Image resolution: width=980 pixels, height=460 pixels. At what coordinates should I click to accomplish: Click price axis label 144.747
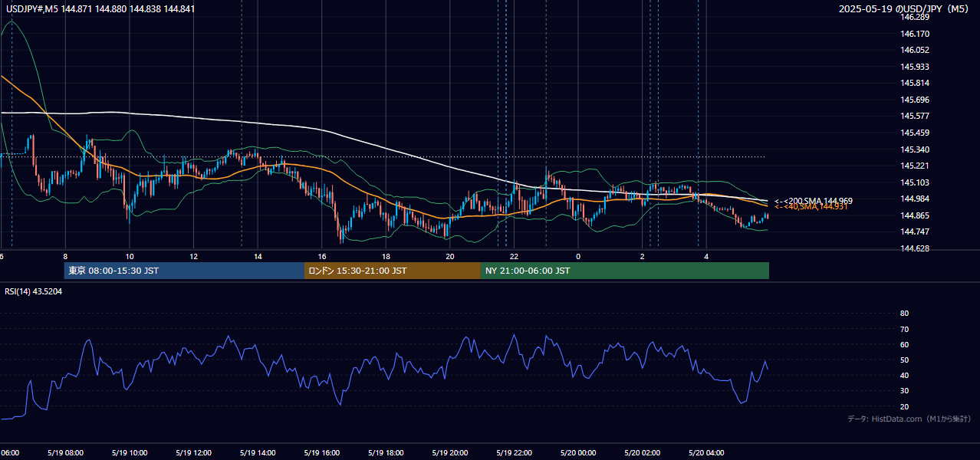point(916,232)
